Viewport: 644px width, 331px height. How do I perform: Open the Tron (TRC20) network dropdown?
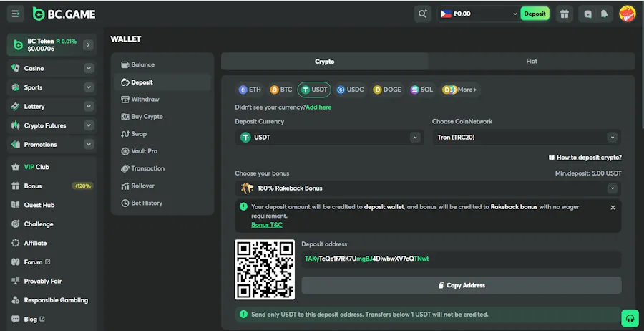[526, 137]
